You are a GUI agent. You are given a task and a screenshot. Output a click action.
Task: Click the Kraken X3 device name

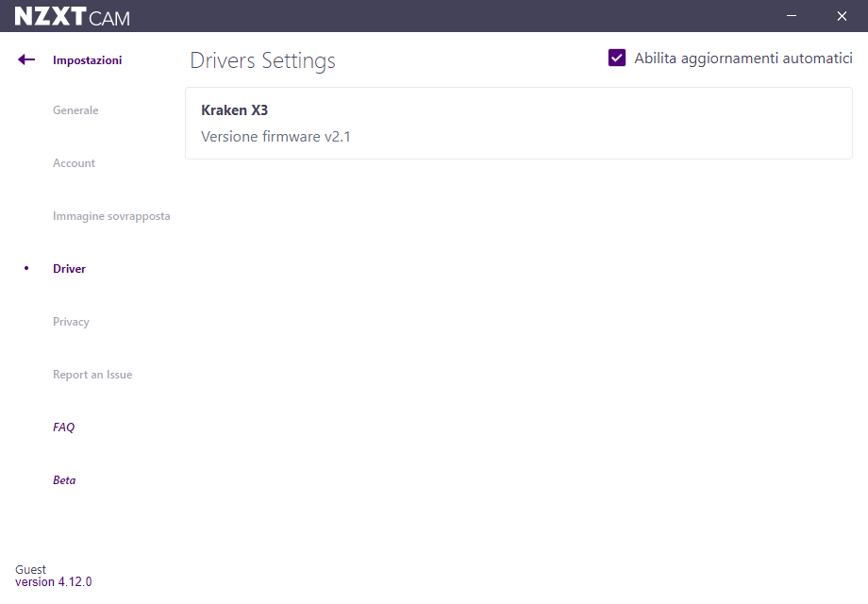234,110
